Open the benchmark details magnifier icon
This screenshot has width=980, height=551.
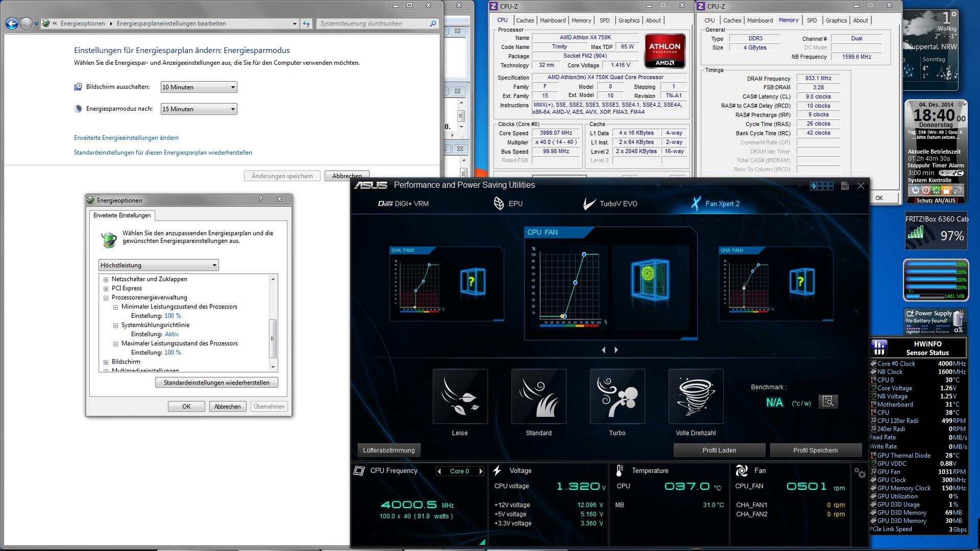pos(828,402)
